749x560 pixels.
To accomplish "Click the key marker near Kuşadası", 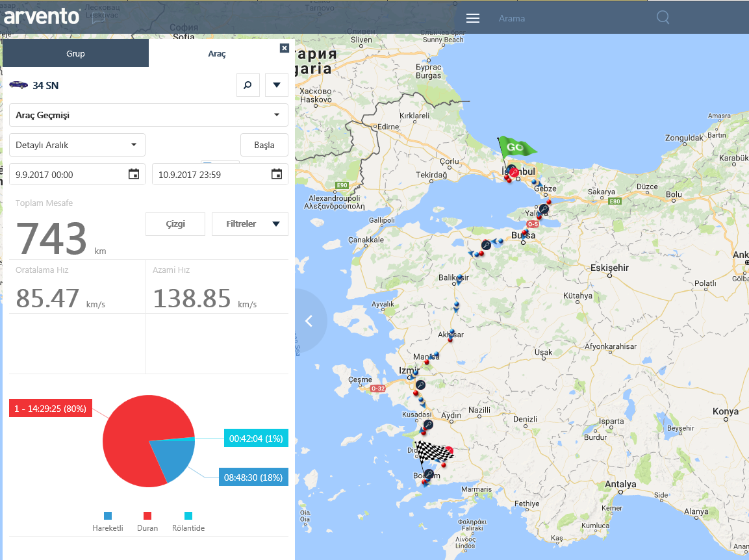I will [428, 424].
